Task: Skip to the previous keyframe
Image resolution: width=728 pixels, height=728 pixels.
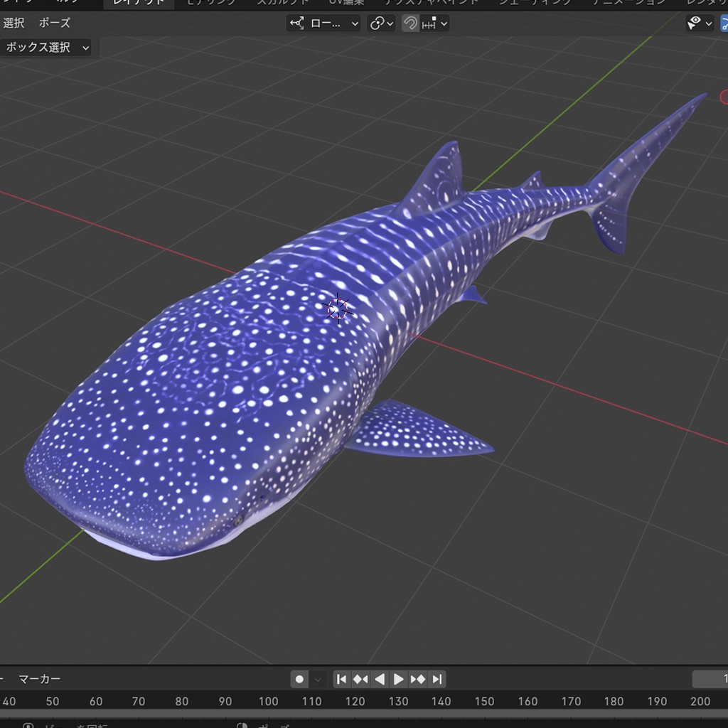Action: coord(361,679)
